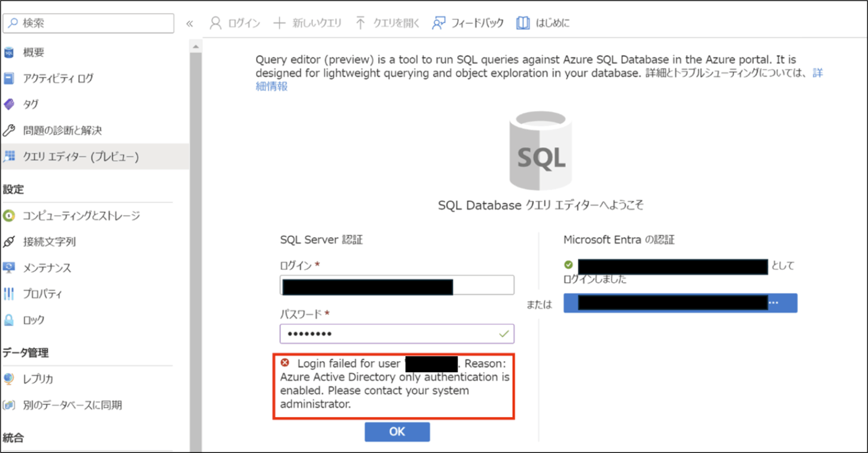Click the sync icon for 別のデータベースに同期
Viewport: 868px width, 453px height.
9,405
